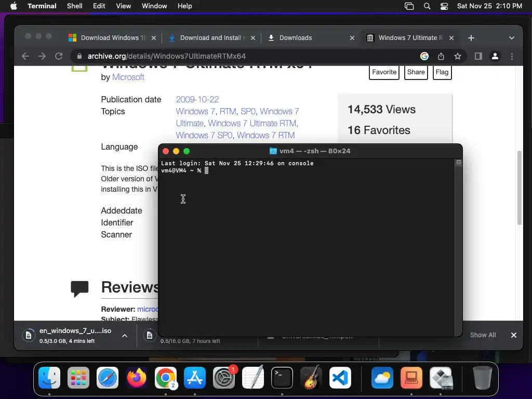Click the 16.0 GB download file icon
532x399 pixels.
coord(149,335)
